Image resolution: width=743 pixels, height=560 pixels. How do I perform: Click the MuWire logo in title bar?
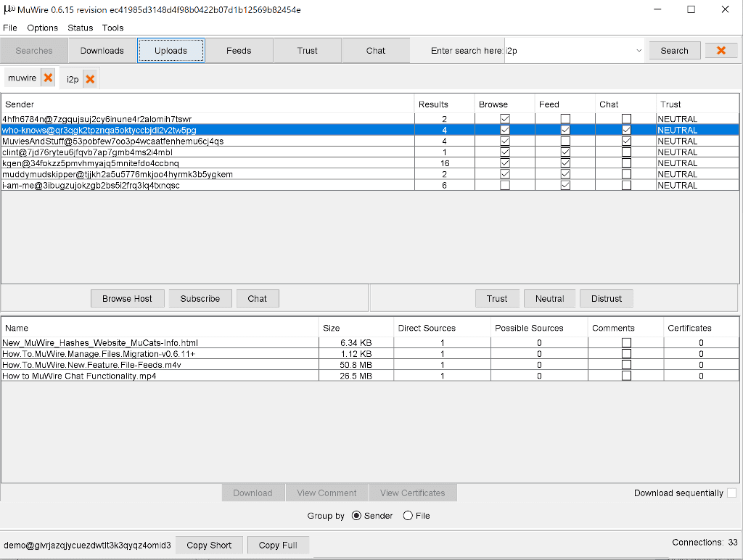coord(9,9)
